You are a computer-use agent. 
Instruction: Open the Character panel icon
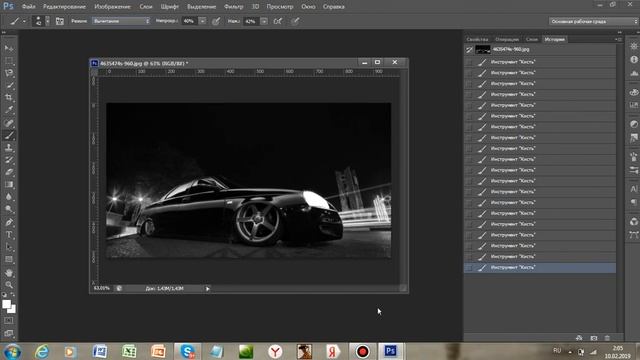pos(633,189)
